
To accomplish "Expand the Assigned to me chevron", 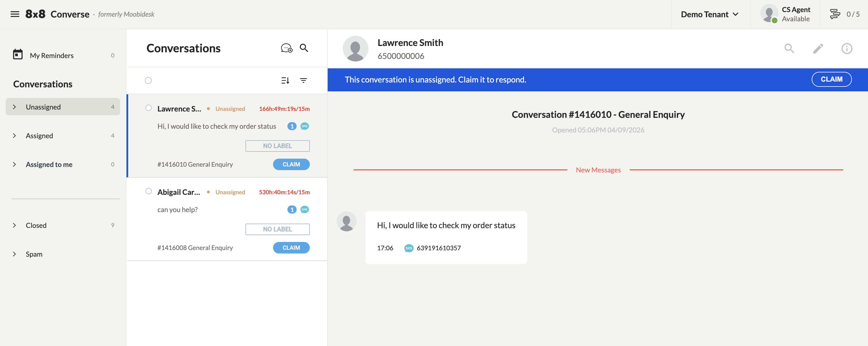I will pos(14,164).
